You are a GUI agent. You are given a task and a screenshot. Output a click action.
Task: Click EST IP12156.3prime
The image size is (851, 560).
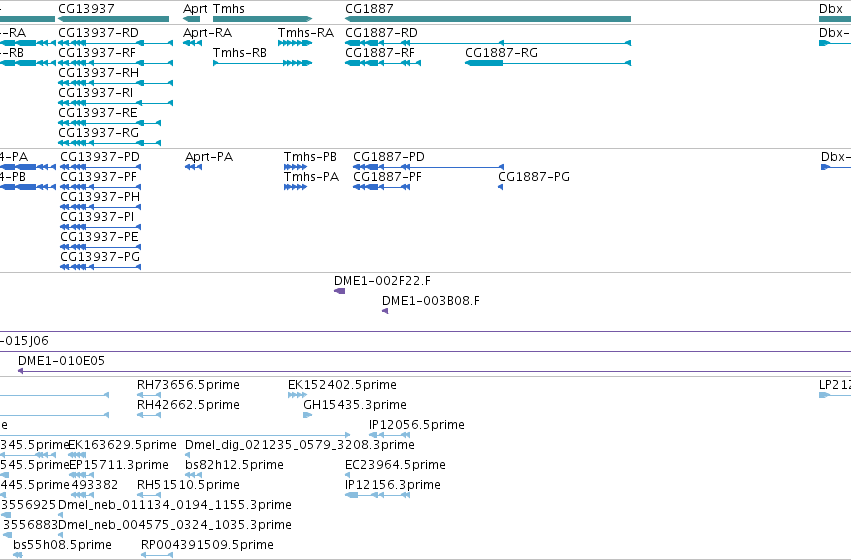(377, 495)
